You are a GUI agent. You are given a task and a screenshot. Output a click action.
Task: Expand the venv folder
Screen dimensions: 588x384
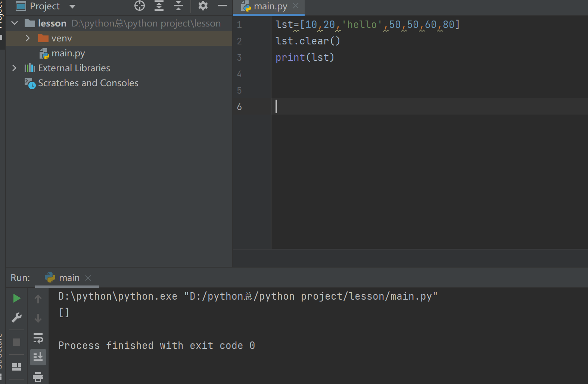pyautogui.click(x=28, y=38)
